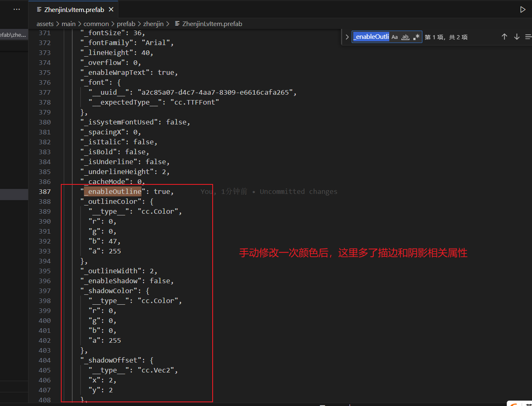Open the zhenjin breadcrumb segment
Viewport: 532px width, 406px height.
pos(153,24)
